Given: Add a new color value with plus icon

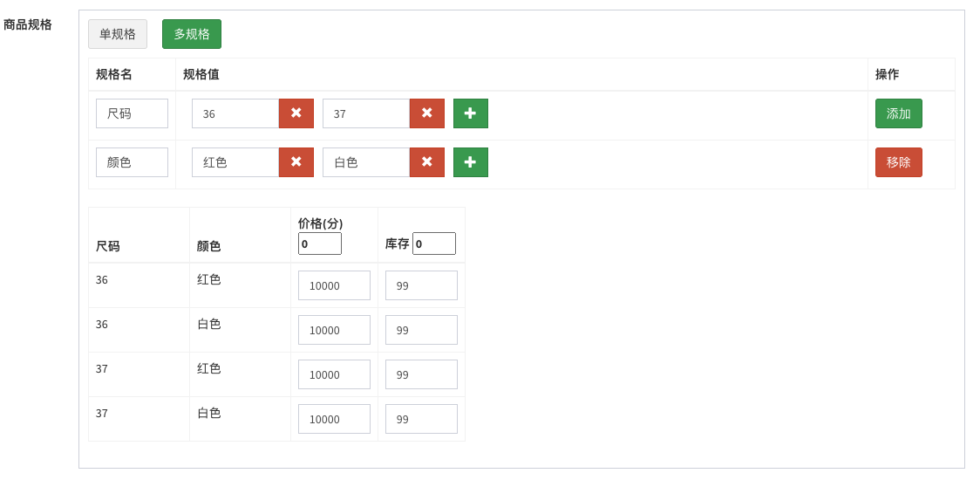Looking at the screenshot, I should coord(471,162).
